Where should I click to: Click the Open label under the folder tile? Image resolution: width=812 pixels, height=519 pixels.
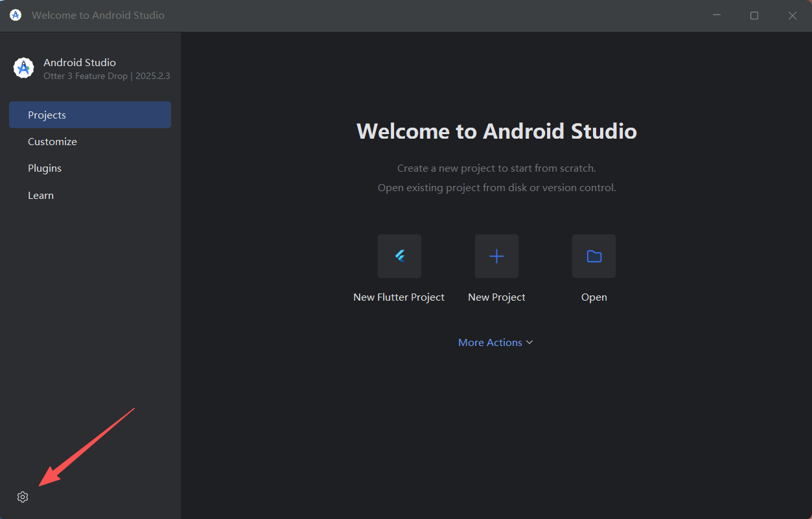coord(594,297)
